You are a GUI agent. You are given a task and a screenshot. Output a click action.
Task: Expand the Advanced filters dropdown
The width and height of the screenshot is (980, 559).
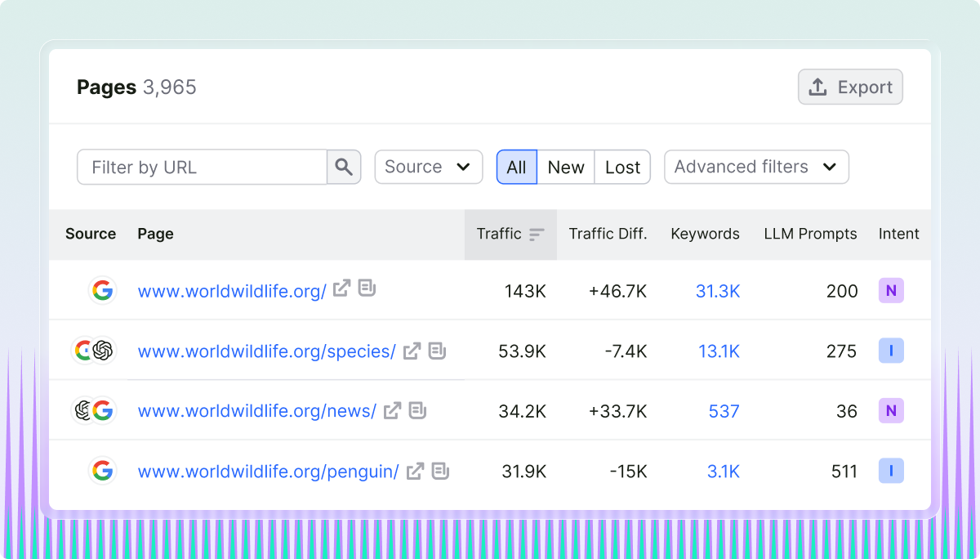point(756,167)
